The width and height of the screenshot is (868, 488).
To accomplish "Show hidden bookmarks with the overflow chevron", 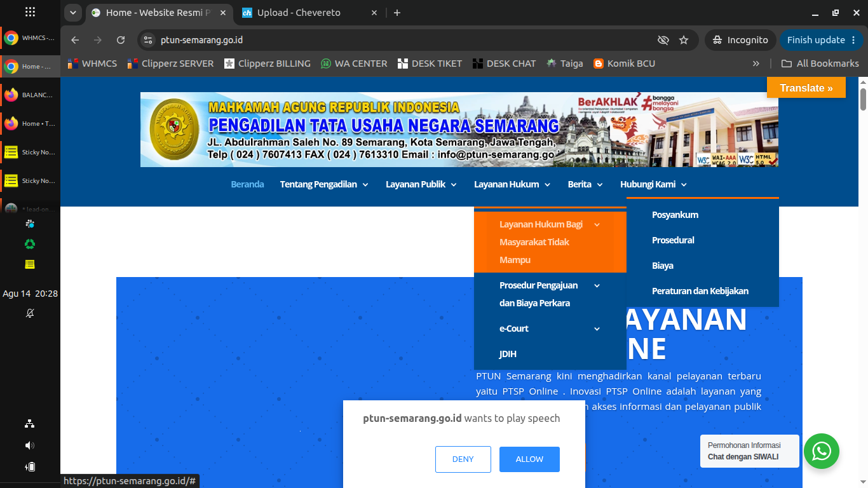I will [756, 64].
